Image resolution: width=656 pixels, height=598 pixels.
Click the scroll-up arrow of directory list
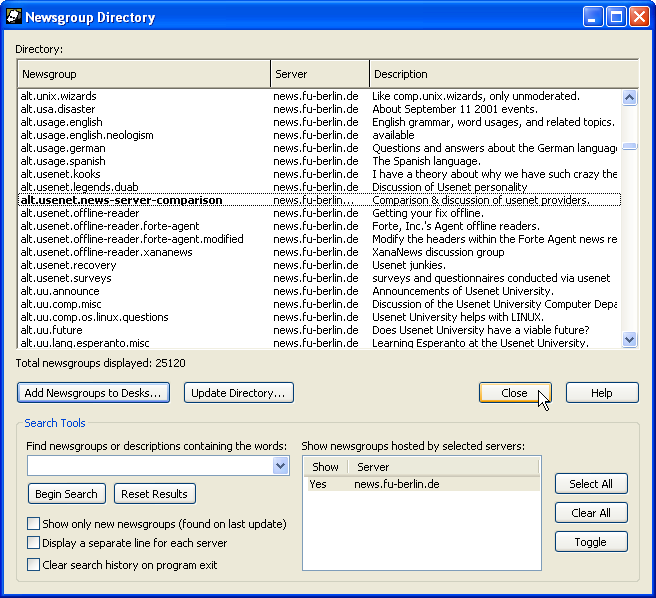(x=629, y=97)
